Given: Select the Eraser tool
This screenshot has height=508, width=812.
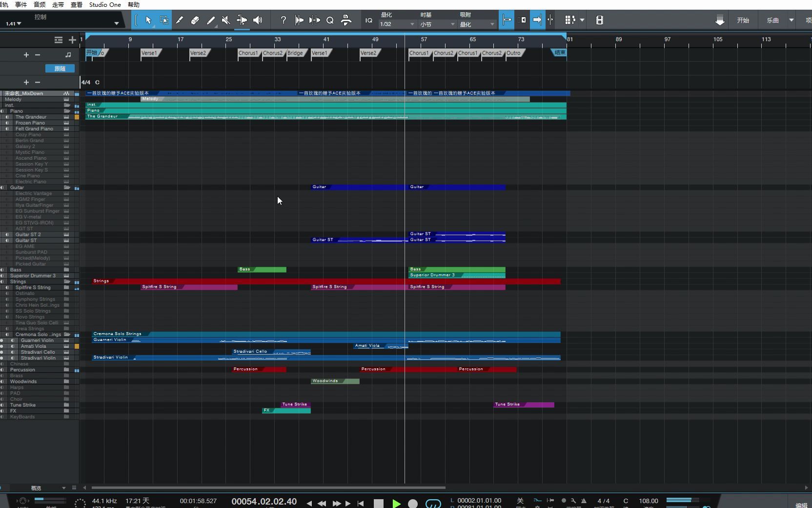Looking at the screenshot, I should click(x=195, y=20).
